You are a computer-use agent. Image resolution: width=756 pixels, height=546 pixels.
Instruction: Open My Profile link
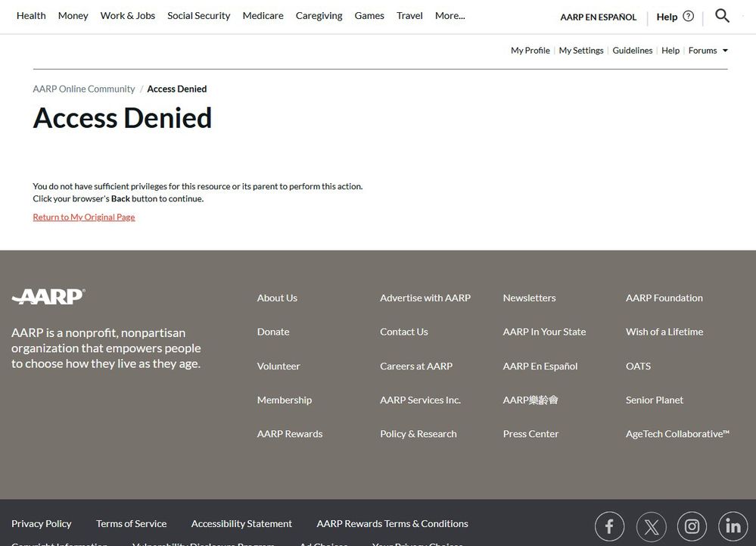[530, 51]
